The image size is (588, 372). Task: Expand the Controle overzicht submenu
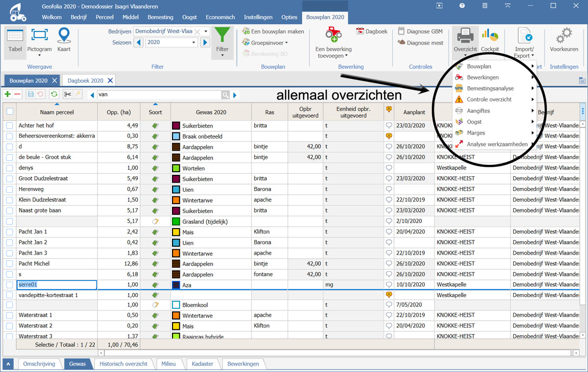coord(533,99)
